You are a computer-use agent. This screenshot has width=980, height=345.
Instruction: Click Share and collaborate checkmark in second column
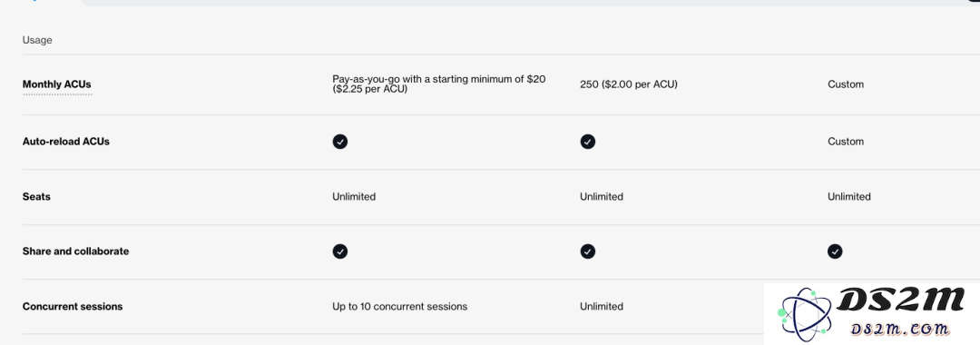[587, 251]
